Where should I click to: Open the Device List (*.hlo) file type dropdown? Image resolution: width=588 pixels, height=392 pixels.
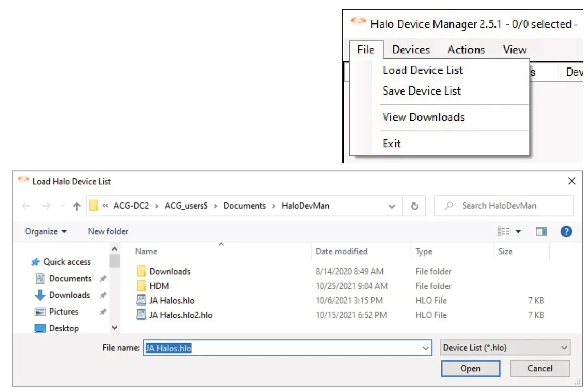pyautogui.click(x=505, y=347)
